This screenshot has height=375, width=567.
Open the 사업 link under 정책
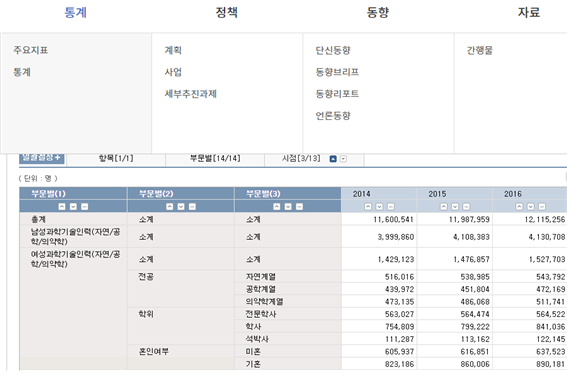tap(173, 72)
